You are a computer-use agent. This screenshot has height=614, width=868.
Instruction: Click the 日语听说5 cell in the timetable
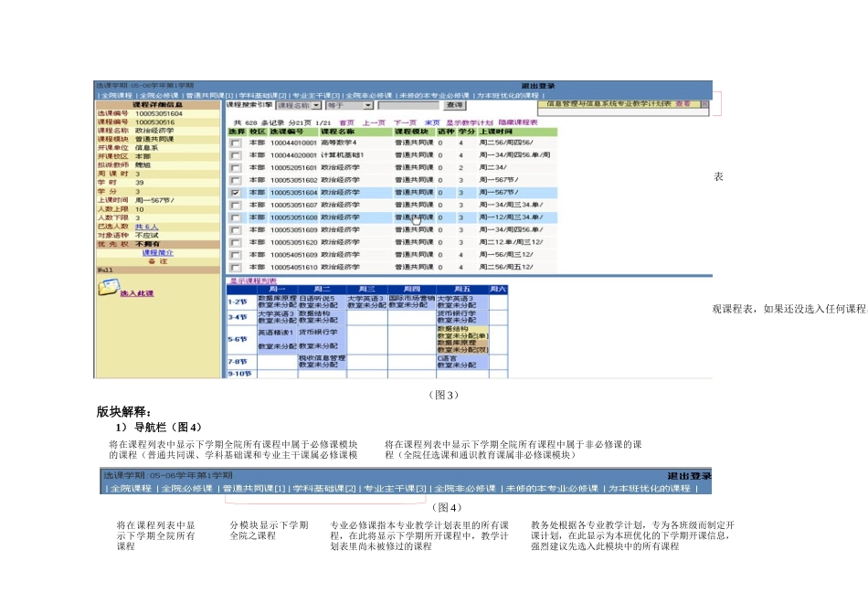pyautogui.click(x=323, y=302)
